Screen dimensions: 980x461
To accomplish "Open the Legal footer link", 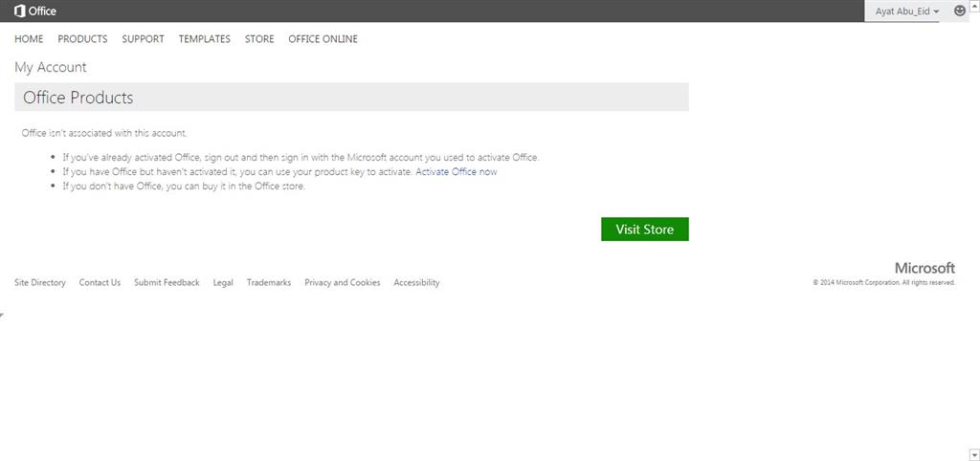I will coord(223,282).
